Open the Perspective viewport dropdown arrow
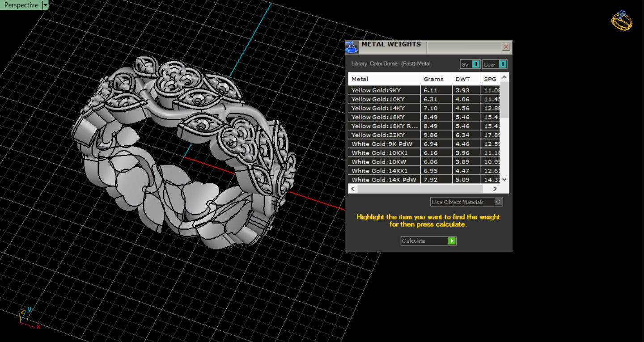This screenshot has width=644, height=342. 45,5
